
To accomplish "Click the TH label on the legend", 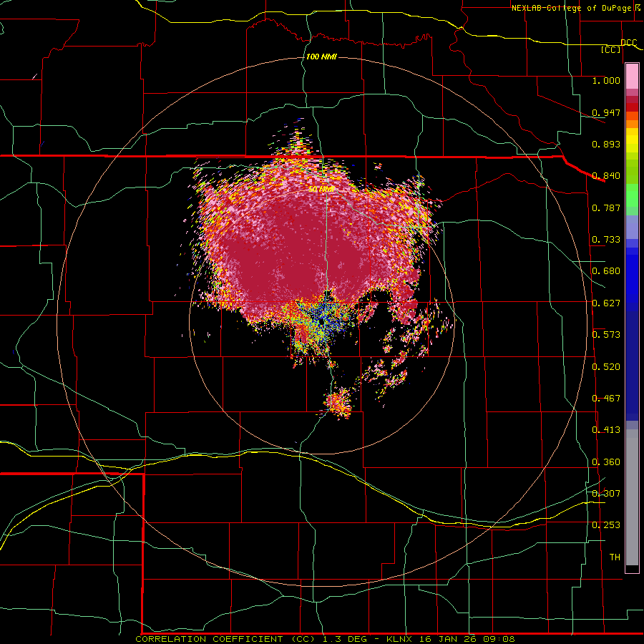I will coord(615,557).
